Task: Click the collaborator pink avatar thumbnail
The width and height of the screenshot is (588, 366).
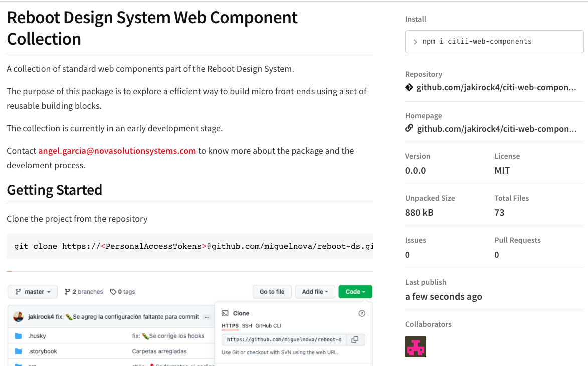Action: 416,347
